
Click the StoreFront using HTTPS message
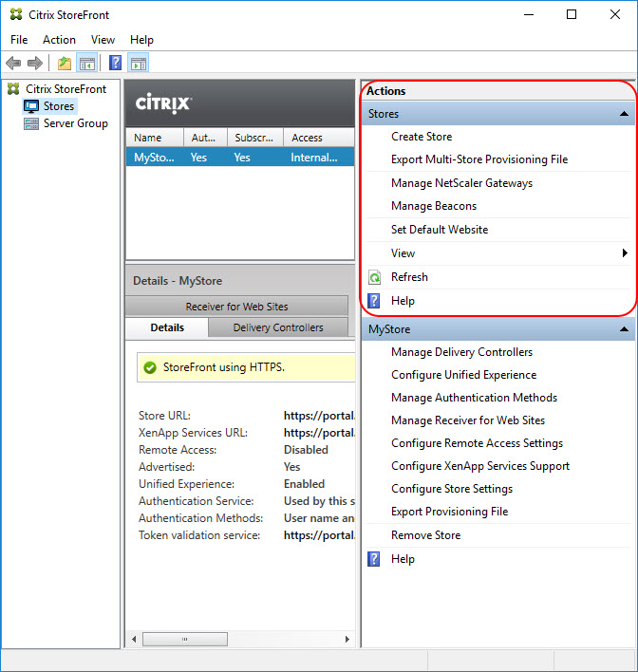[224, 367]
